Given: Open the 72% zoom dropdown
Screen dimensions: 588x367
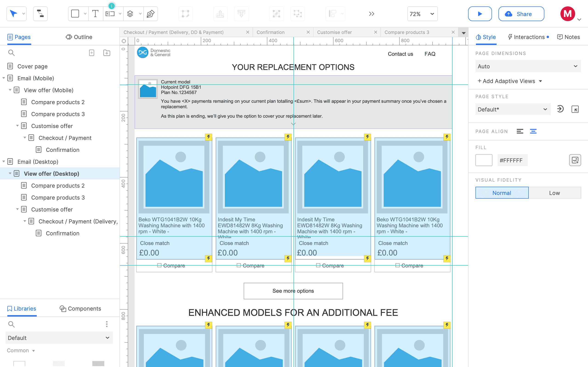Looking at the screenshot, I should (422, 14).
